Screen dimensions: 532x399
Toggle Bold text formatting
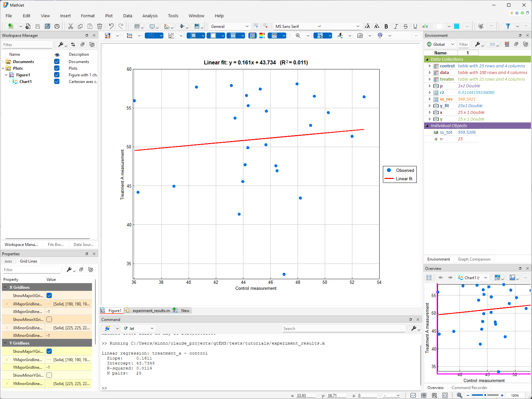pos(386,26)
